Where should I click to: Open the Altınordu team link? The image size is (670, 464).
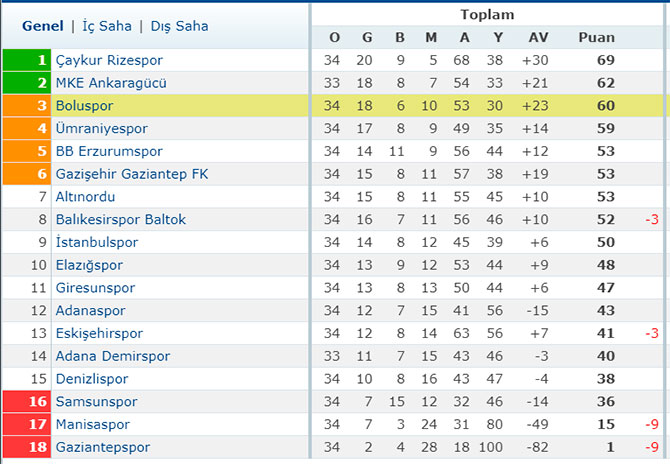tap(85, 197)
